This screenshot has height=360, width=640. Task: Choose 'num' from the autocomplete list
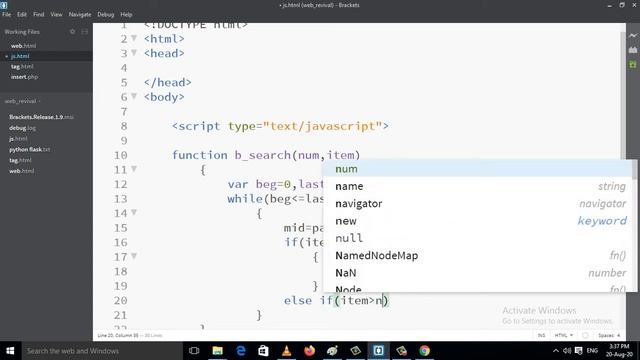tap(478, 169)
